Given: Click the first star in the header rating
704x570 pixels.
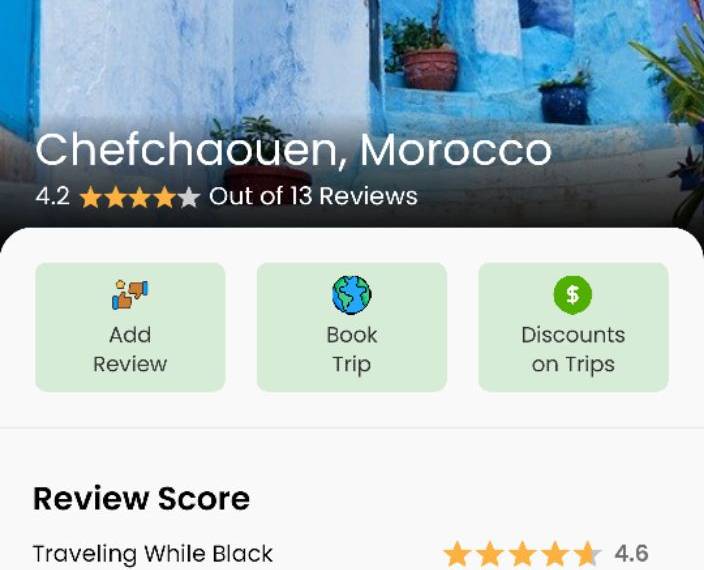Looking at the screenshot, I should coord(91,197).
